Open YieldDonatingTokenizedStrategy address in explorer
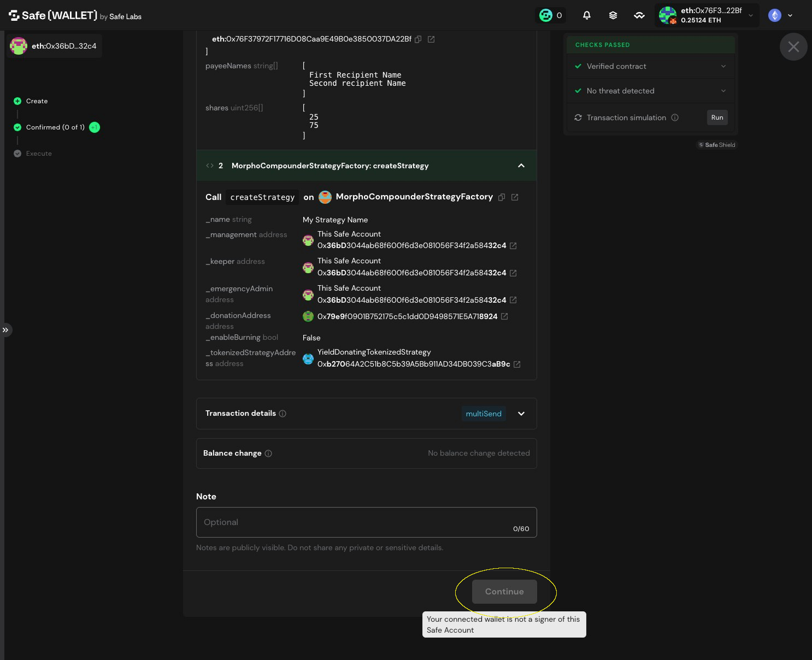 click(517, 364)
